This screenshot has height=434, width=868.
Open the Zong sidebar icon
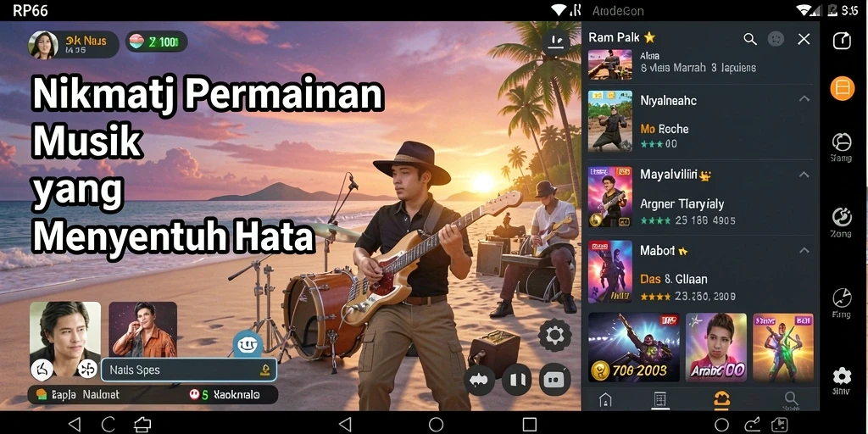pyautogui.click(x=842, y=222)
